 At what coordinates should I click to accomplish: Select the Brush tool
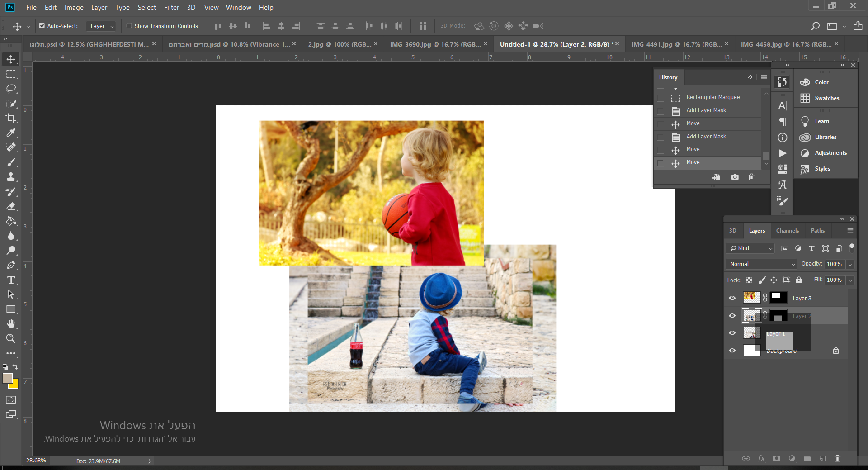[x=11, y=162]
